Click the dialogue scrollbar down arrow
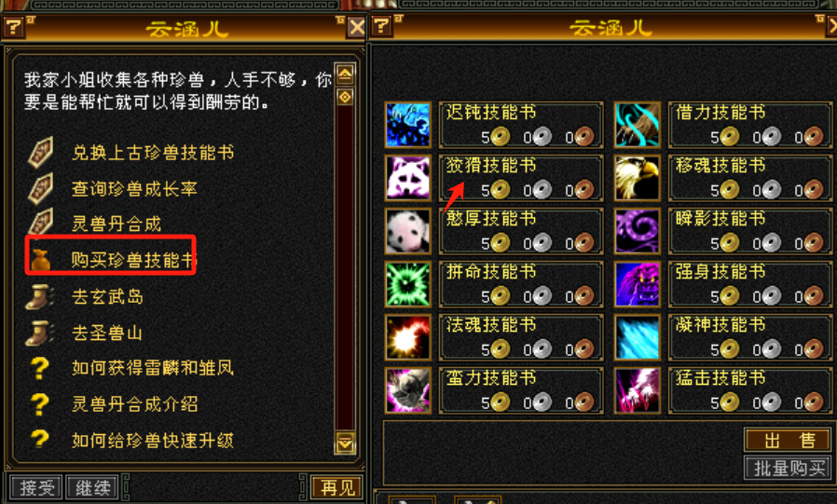Viewport: 837px width, 504px height. (345, 443)
